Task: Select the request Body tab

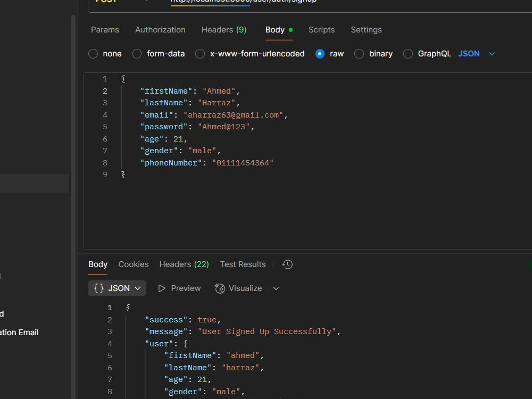Action: coord(279,30)
